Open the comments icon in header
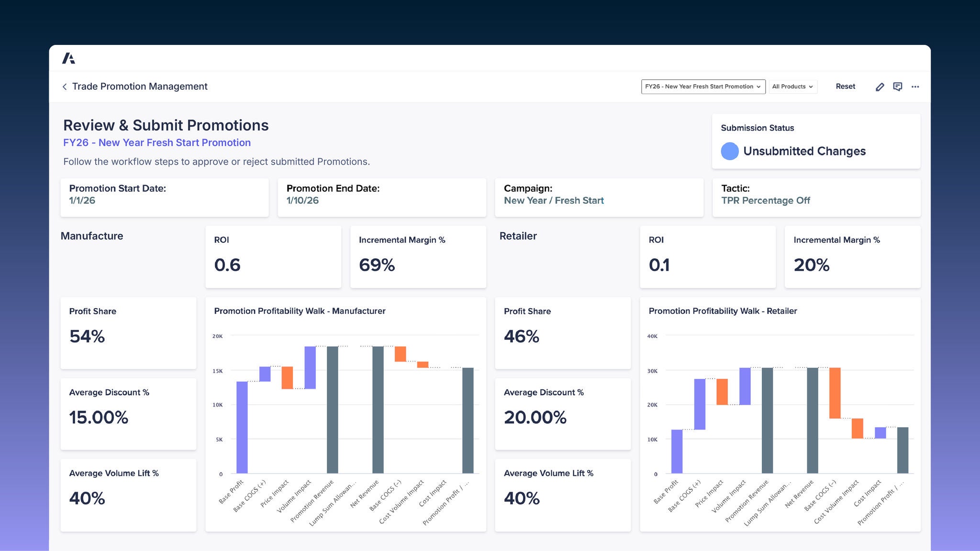980x551 pixels. [x=897, y=87]
